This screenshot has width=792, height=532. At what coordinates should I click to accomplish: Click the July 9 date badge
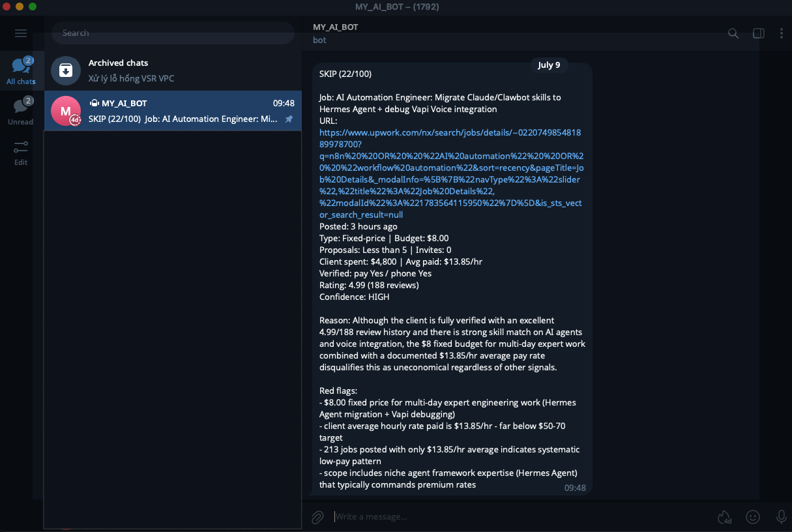pos(549,65)
